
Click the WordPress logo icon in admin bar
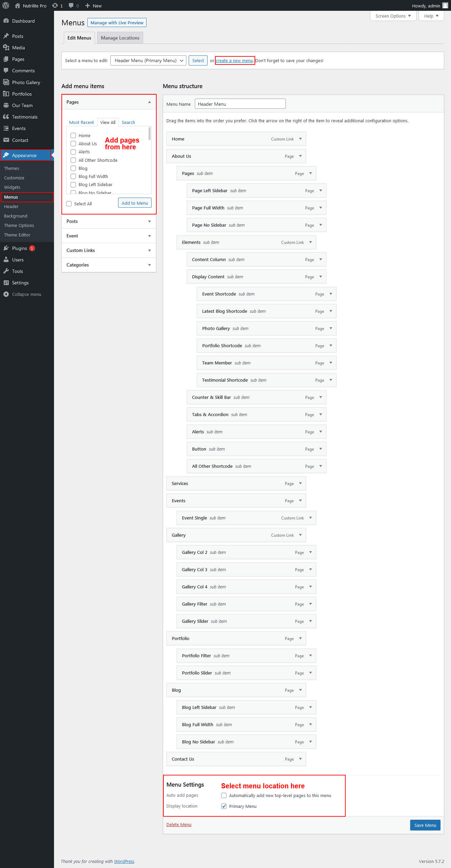point(6,5)
